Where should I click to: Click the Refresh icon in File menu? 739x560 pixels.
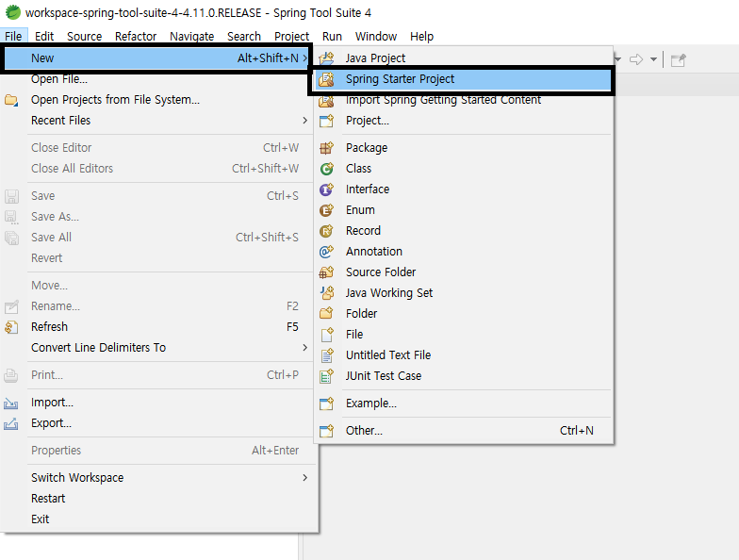pyautogui.click(x=11, y=327)
